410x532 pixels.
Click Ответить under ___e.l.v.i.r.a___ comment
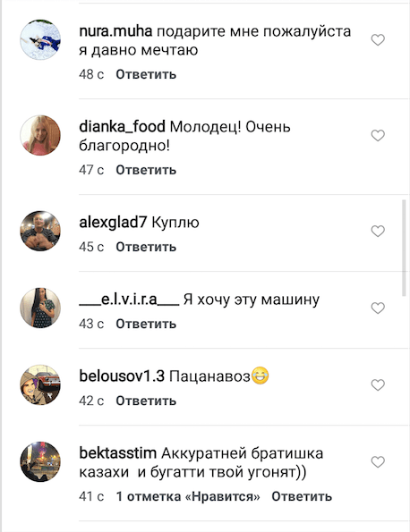(x=146, y=324)
